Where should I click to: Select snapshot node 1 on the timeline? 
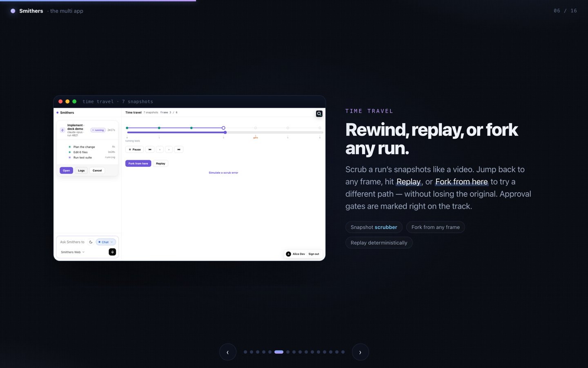click(159, 128)
